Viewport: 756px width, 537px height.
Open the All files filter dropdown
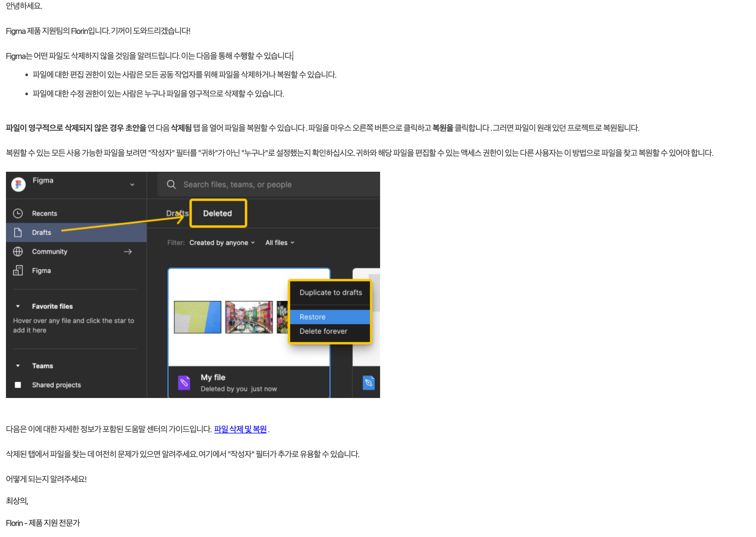point(280,243)
